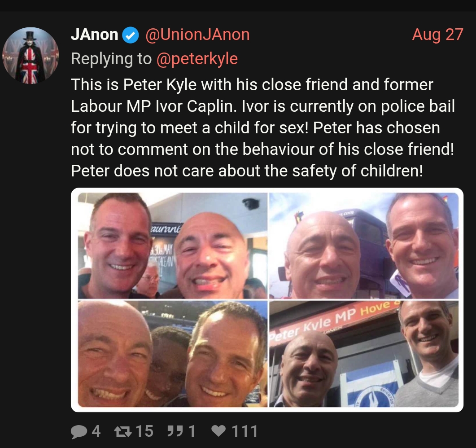Open the @peterkyle mention link
The image size is (476, 448).
click(197, 59)
